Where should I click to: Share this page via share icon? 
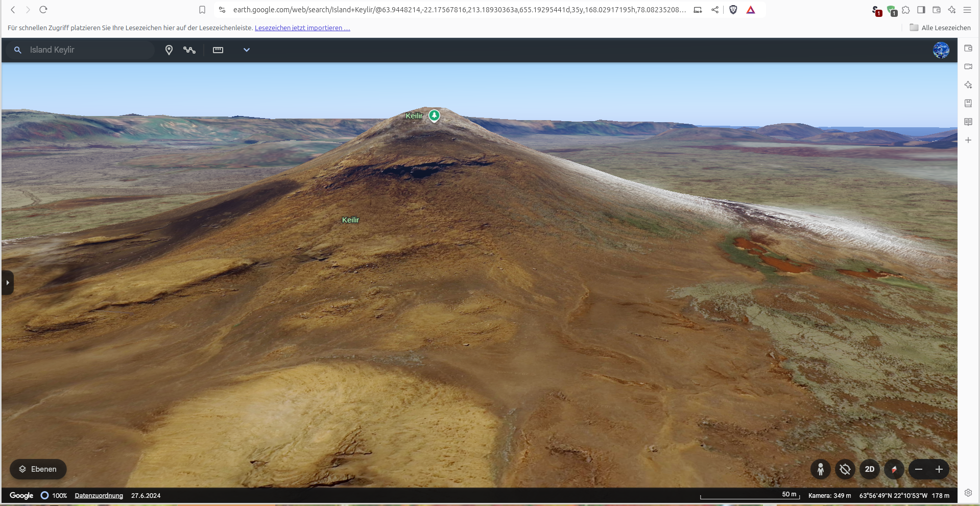coord(715,10)
